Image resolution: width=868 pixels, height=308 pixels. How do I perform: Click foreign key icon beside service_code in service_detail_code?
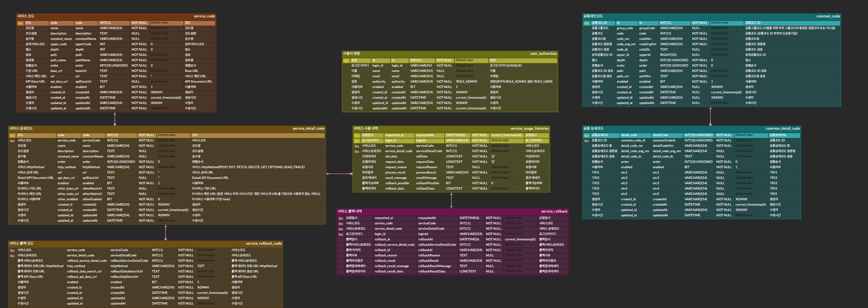pyautogui.click(x=12, y=141)
